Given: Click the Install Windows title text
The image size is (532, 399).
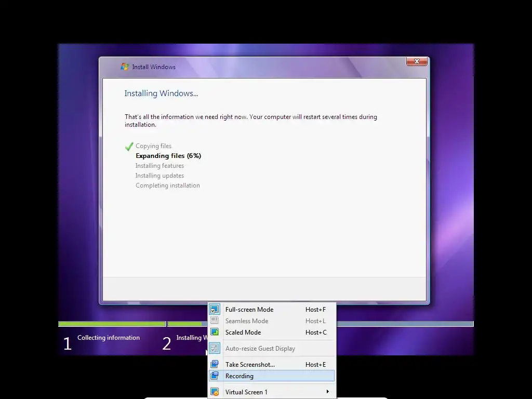Looking at the screenshot, I should tap(154, 67).
